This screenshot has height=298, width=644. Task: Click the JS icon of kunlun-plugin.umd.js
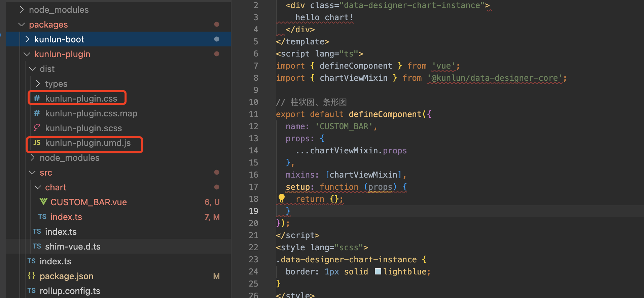pos(37,143)
